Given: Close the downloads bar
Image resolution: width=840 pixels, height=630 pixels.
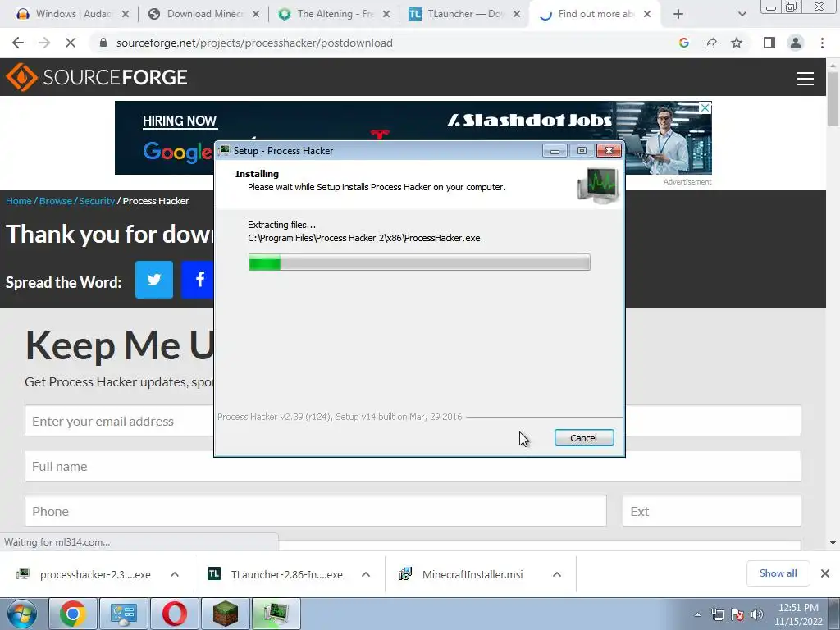Looking at the screenshot, I should tap(825, 573).
